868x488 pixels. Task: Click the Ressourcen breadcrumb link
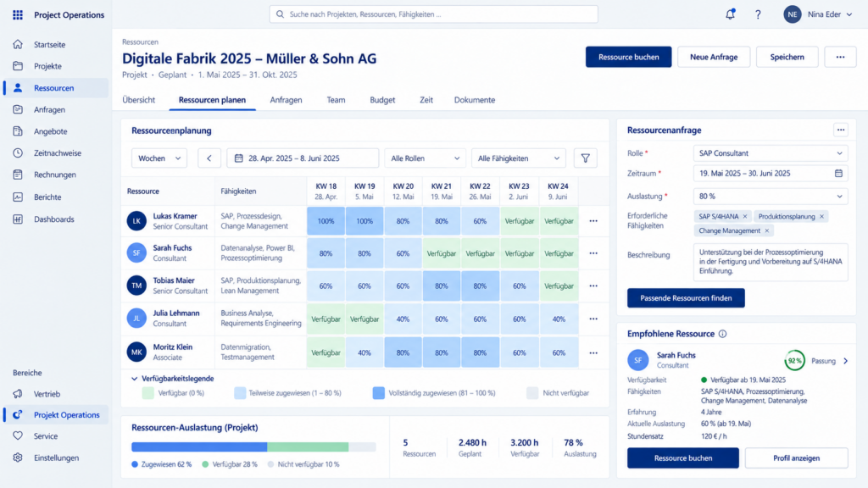coord(140,42)
